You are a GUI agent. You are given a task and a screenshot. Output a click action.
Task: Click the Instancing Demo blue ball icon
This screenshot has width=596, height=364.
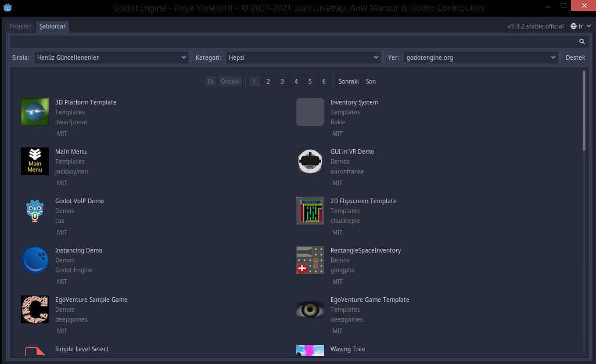(x=35, y=260)
